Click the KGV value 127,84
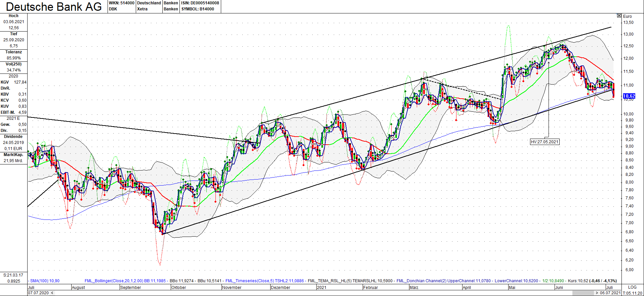The height and width of the screenshot is (296, 644). click(x=20, y=82)
